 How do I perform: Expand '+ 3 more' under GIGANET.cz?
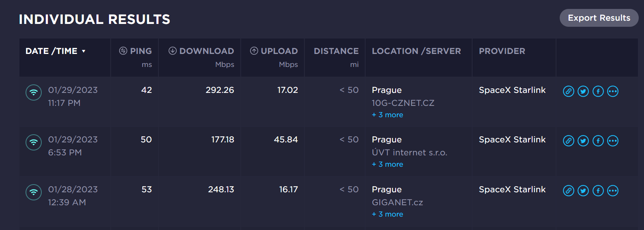coord(387,214)
